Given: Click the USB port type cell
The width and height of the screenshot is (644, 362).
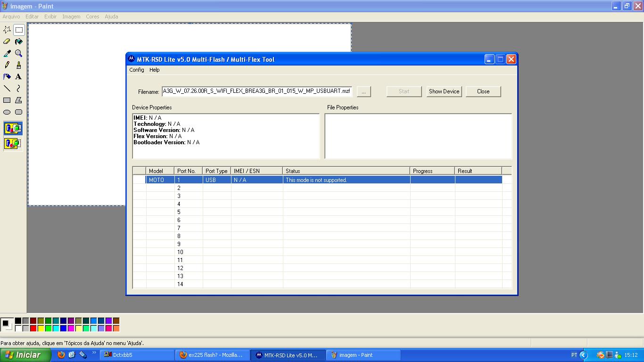Looking at the screenshot, I should pyautogui.click(x=217, y=180).
